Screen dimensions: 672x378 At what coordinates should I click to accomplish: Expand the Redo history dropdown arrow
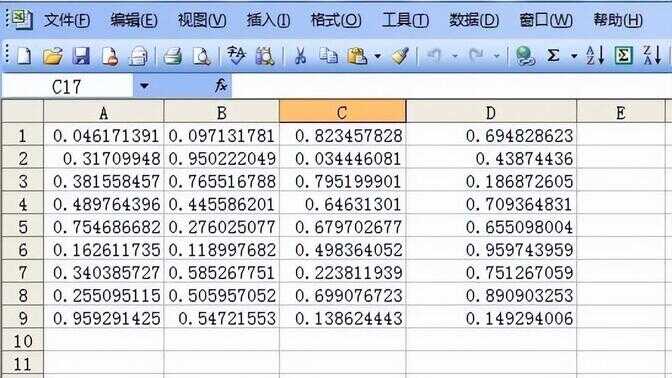click(x=497, y=56)
